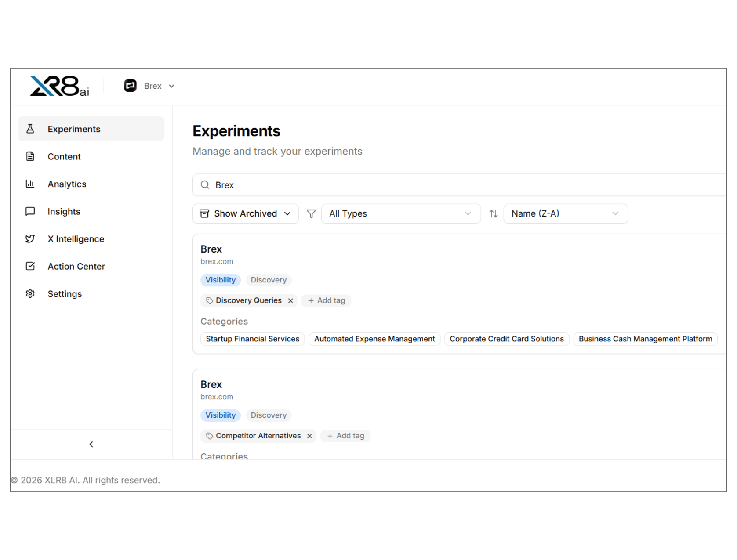Click the filter funnel icon
This screenshot has height=560, width=737.
pos(311,213)
